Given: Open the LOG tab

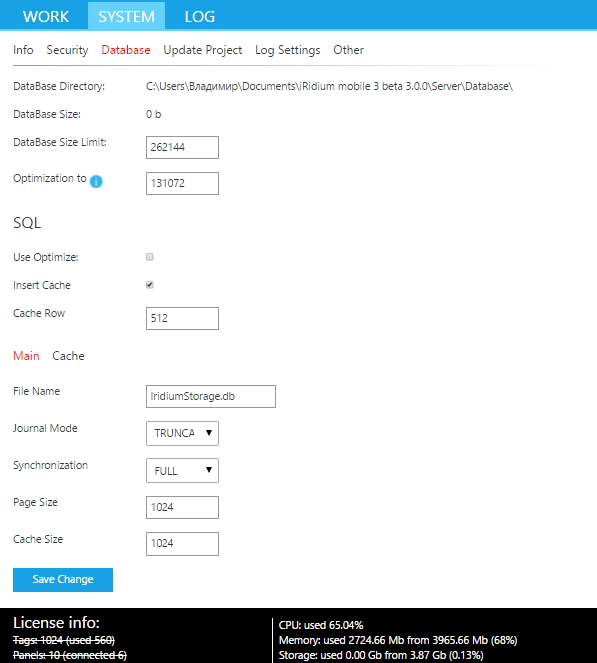Looking at the screenshot, I should (x=200, y=16).
